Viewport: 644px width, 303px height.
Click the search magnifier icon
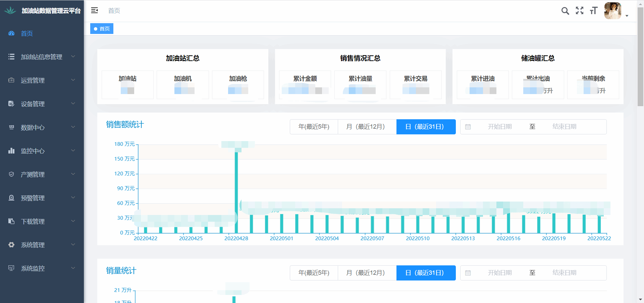[565, 11]
